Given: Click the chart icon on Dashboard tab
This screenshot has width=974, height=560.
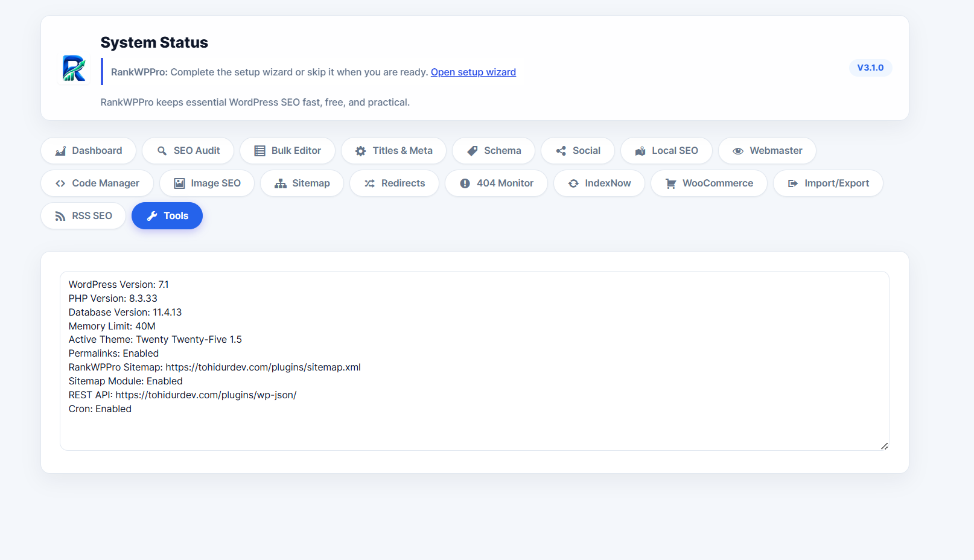Looking at the screenshot, I should coord(60,151).
